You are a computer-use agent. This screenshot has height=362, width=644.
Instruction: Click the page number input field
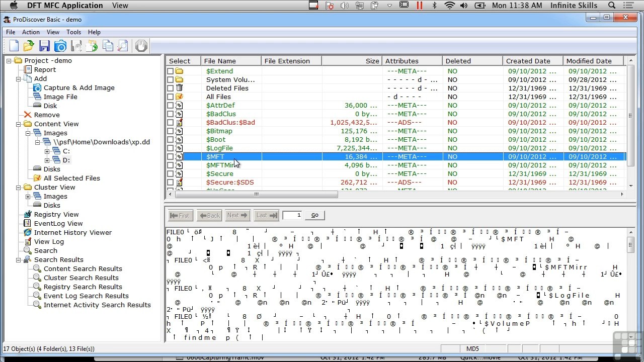point(292,215)
